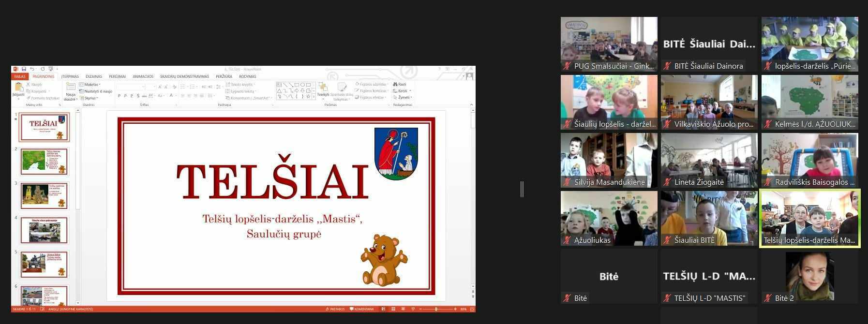The width and height of the screenshot is (868, 324).
Task: Expand the shapes gallery more arrow
Action: coord(314,97)
